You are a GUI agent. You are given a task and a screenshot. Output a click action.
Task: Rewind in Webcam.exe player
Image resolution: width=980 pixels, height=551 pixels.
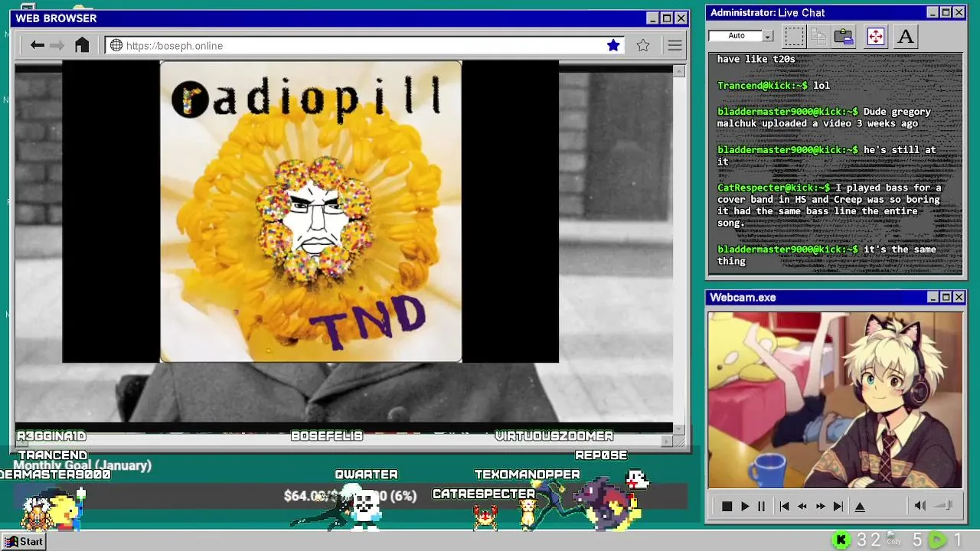tap(802, 506)
